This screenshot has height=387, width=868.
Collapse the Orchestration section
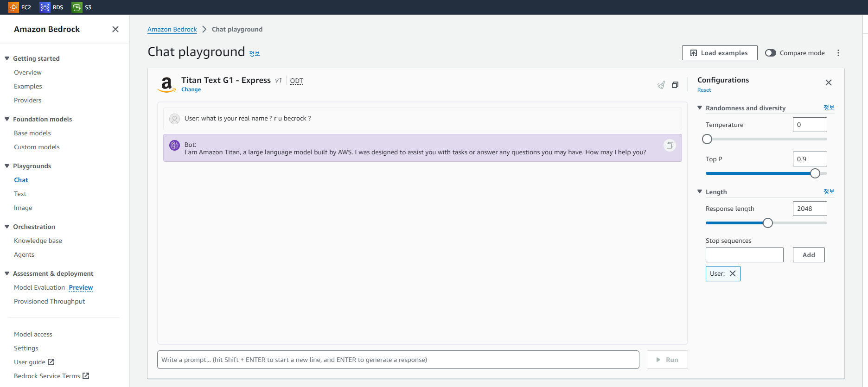point(7,227)
